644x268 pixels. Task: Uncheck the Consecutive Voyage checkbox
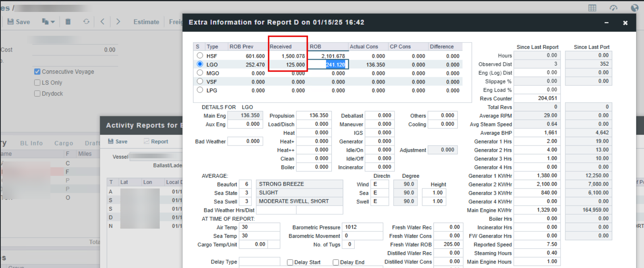coord(37,72)
